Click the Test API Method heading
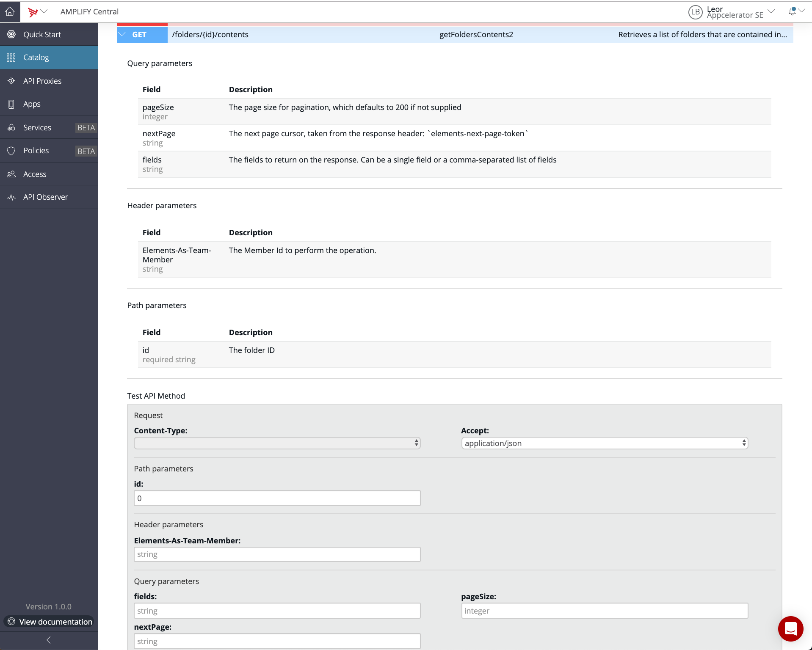The image size is (812, 650). (x=156, y=396)
